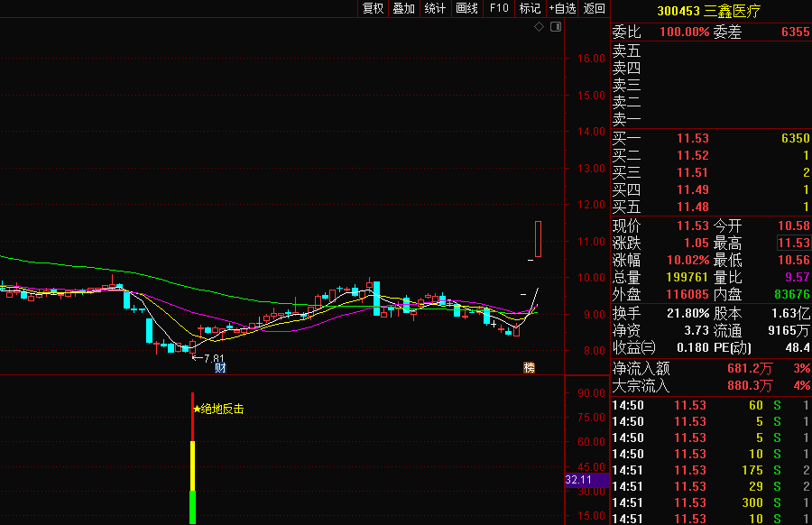This screenshot has height=525, width=812.
Task: Click the 7.81 low price annotation
Action: 208,358
